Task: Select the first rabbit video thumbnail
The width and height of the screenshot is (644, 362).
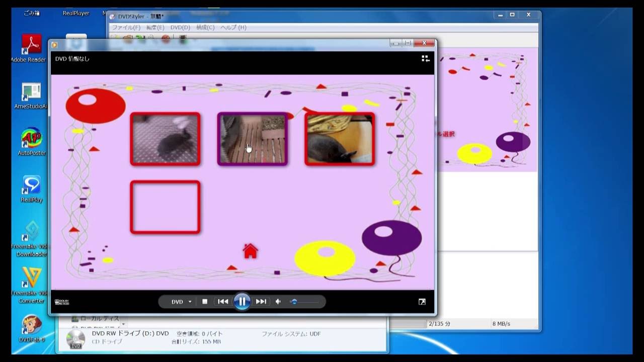Action: [166, 139]
